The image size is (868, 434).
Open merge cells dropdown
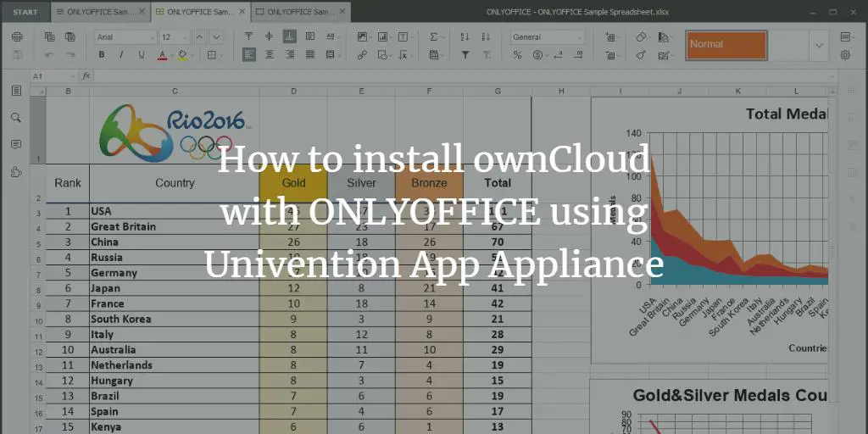click(332, 55)
